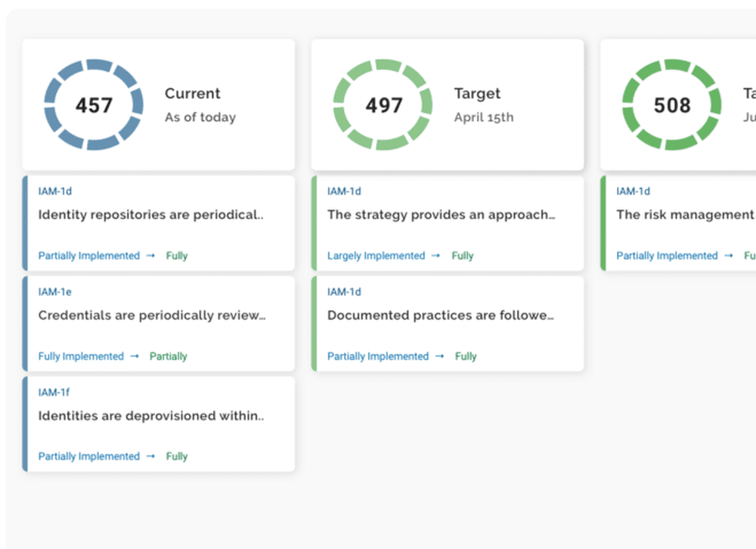Image resolution: width=756 pixels, height=549 pixels.
Task: Click Partially Implemented status under The risk management
Action: [668, 256]
